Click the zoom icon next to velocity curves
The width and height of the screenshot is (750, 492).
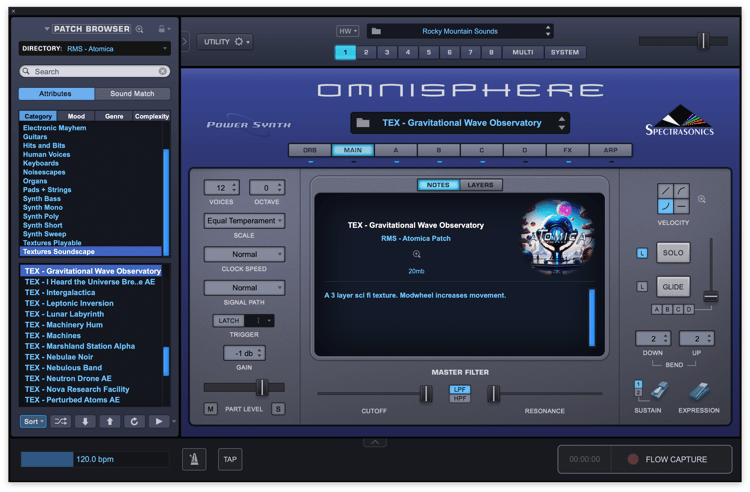coord(702,199)
